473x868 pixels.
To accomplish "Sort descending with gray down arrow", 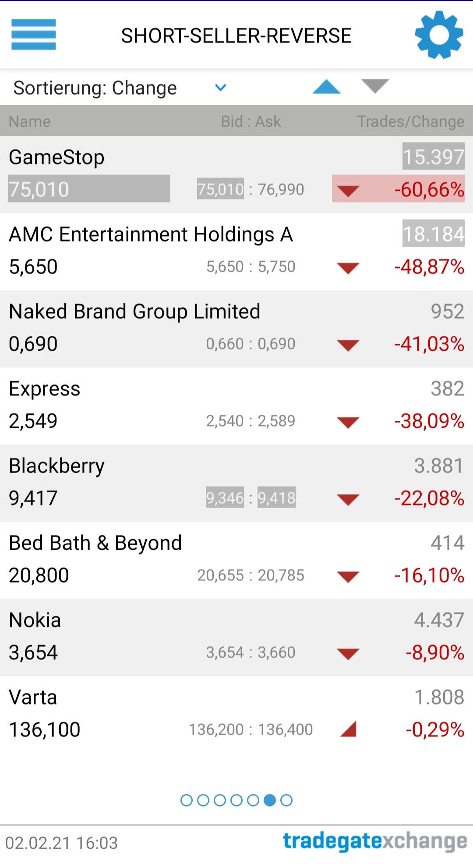I will (375, 86).
